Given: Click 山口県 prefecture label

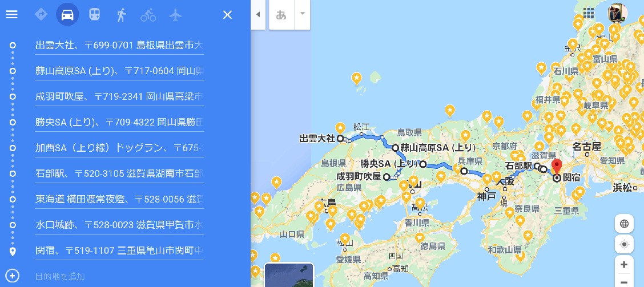Looking at the screenshot, I should [292, 235].
